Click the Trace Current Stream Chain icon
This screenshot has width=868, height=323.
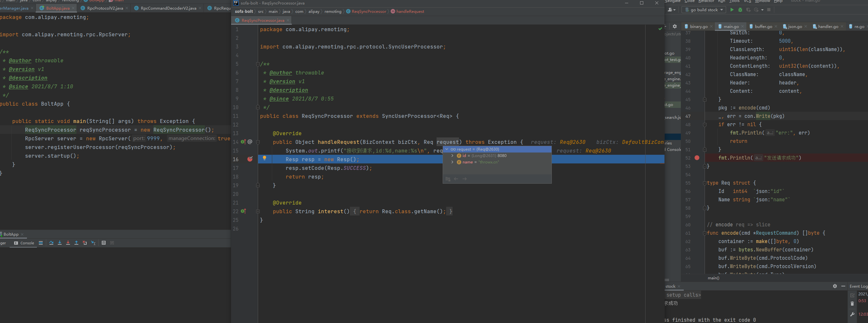(x=112, y=243)
